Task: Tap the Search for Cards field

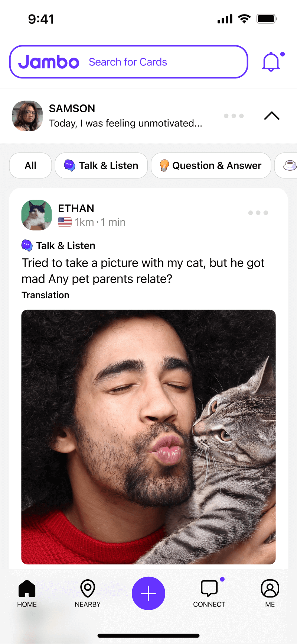Action: (128, 62)
